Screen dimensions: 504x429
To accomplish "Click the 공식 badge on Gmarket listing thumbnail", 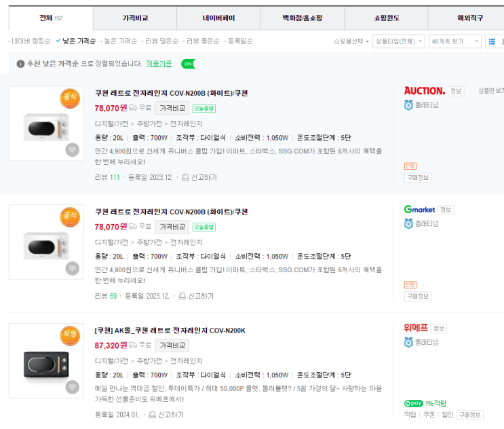I will point(70,217).
